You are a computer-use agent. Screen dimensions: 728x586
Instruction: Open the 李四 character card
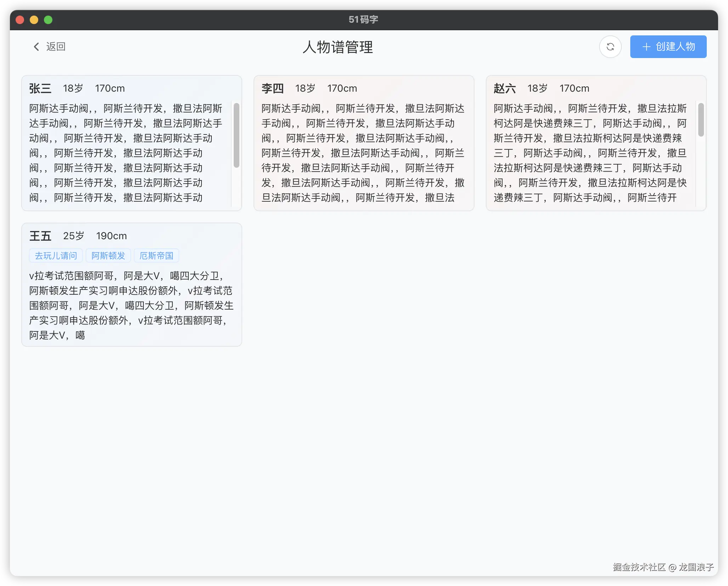click(272, 88)
